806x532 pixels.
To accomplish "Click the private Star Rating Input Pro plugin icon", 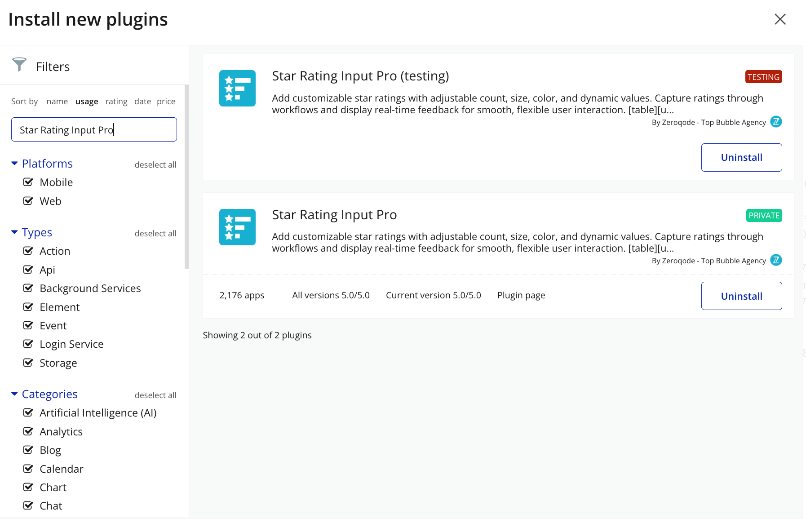I will [x=237, y=227].
